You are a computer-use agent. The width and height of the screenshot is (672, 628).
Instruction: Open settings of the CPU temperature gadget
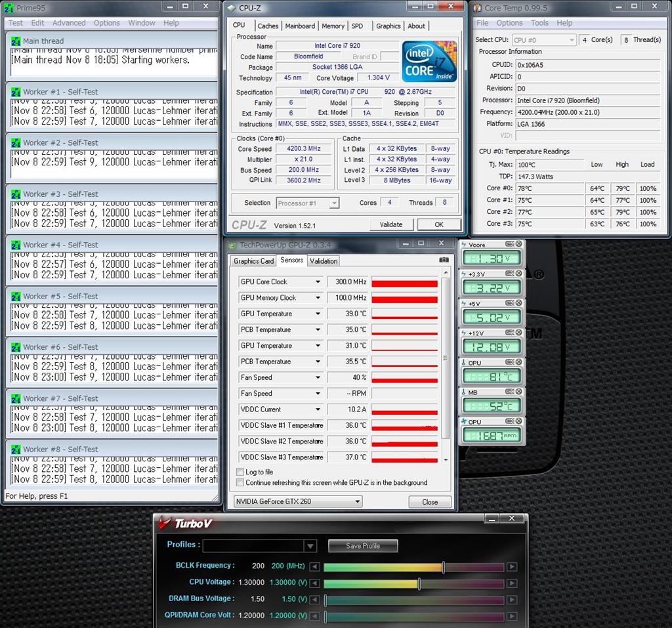509,362
